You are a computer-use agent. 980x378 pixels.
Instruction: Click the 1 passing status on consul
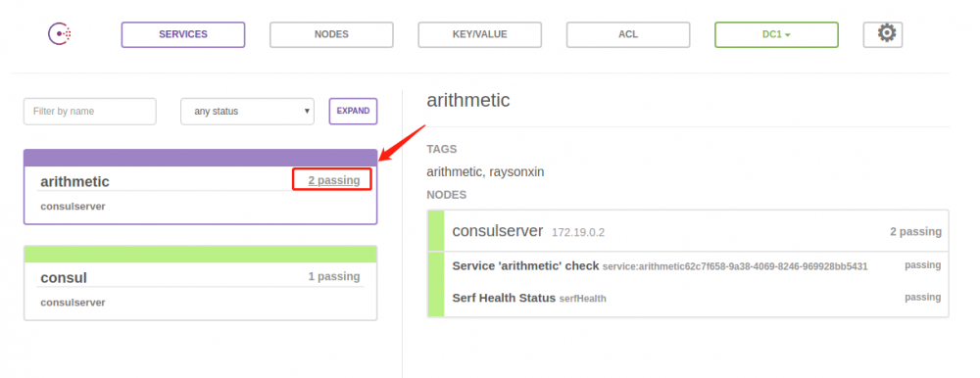334,276
